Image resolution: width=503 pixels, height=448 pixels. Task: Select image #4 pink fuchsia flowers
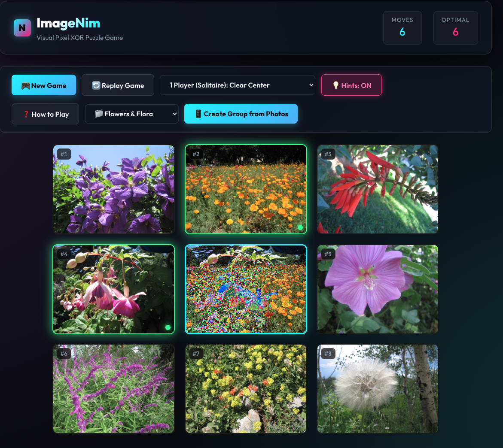click(113, 289)
